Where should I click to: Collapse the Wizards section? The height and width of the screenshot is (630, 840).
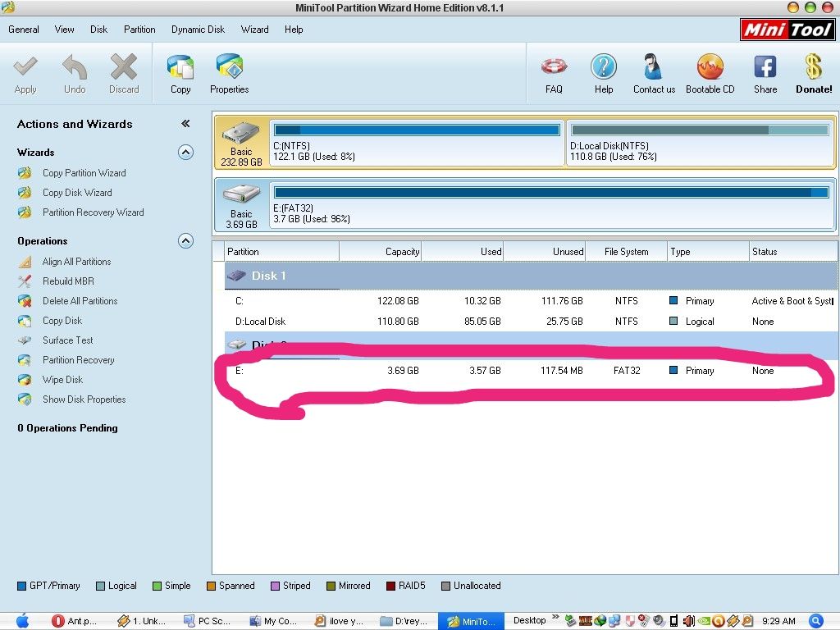coord(185,153)
